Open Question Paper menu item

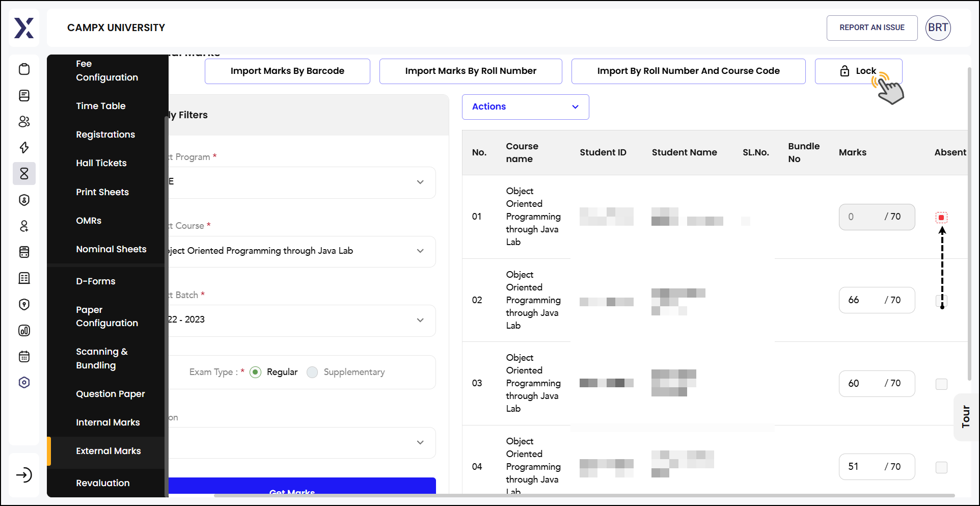pyautogui.click(x=111, y=394)
